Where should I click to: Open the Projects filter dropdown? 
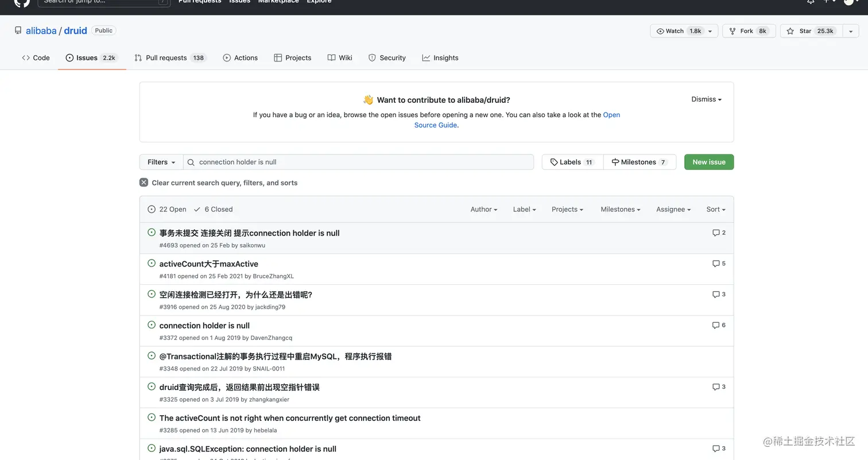click(567, 210)
